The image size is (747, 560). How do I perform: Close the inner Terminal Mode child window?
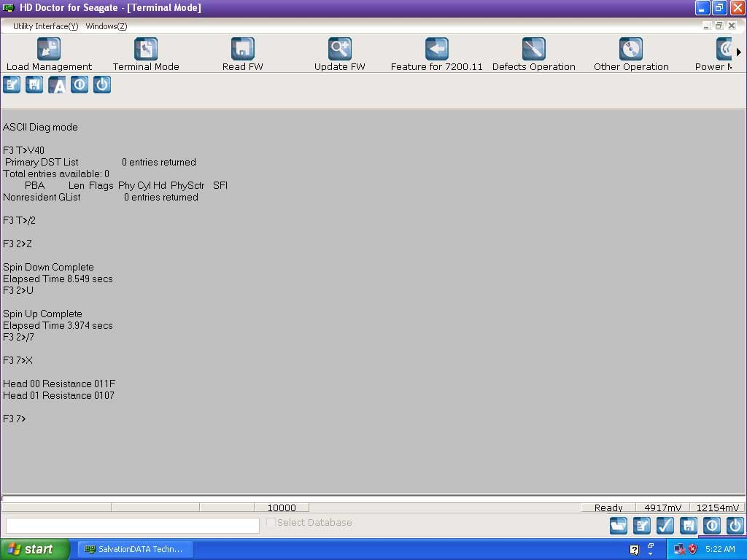(x=732, y=26)
